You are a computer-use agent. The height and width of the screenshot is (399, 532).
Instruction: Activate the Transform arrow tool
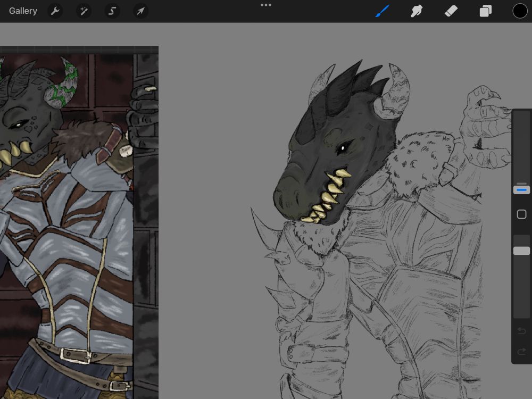[x=140, y=11]
